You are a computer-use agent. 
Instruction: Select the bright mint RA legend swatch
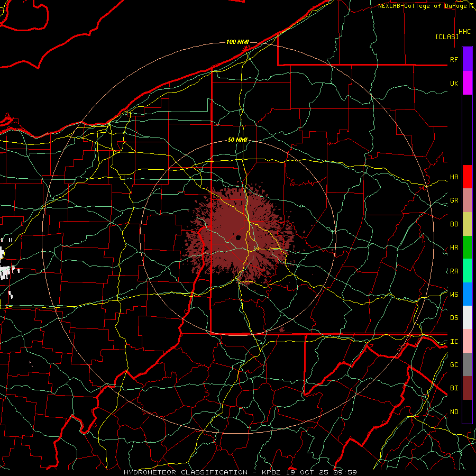tap(467, 271)
